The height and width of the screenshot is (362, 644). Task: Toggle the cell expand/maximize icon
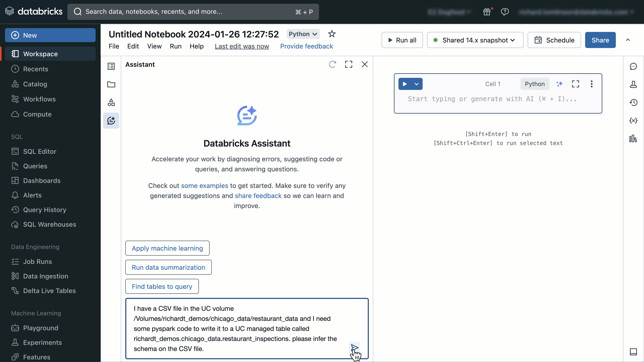point(575,83)
